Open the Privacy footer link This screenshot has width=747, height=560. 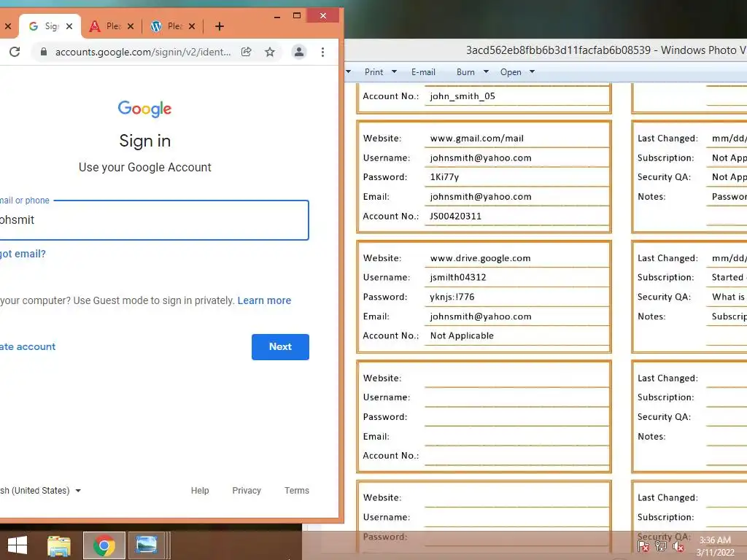[x=247, y=491]
